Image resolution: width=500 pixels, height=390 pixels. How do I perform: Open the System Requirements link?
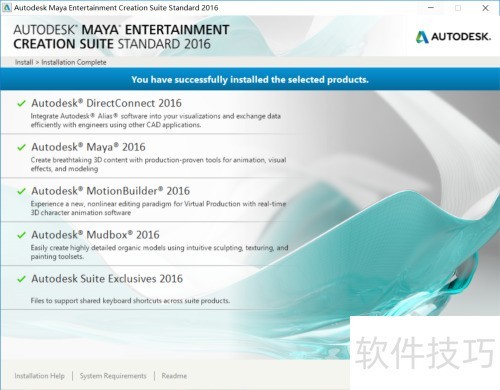(x=113, y=376)
